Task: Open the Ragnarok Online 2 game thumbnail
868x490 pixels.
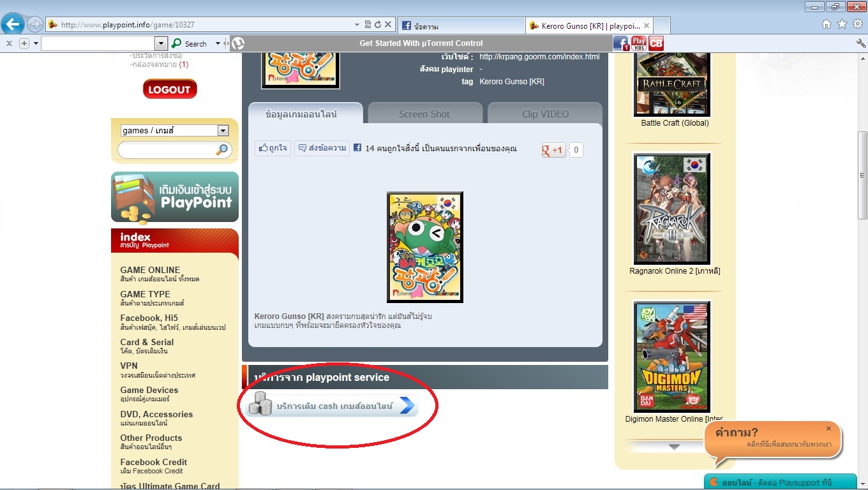Action: click(x=672, y=209)
